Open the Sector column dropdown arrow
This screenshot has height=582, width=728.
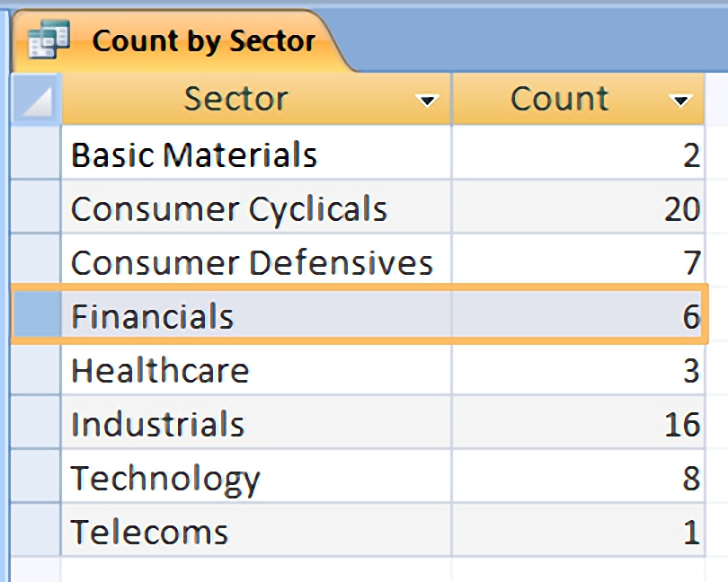pyautogui.click(x=427, y=101)
